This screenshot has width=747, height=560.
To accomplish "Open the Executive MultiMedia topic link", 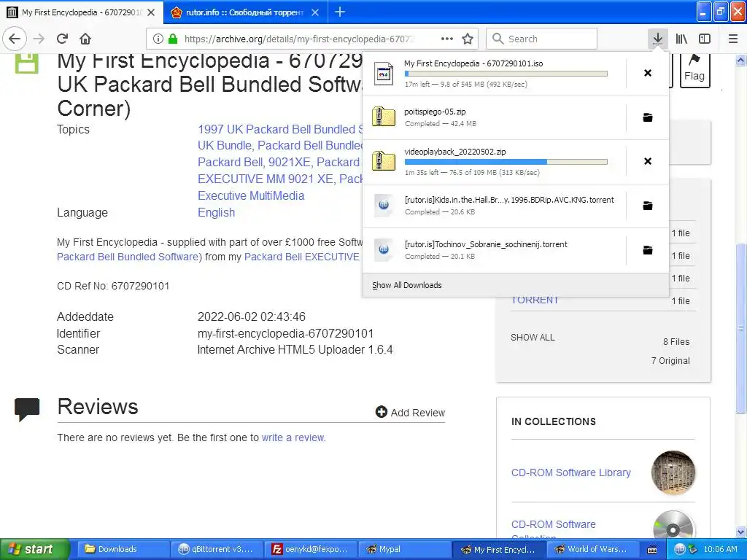I will (x=251, y=195).
